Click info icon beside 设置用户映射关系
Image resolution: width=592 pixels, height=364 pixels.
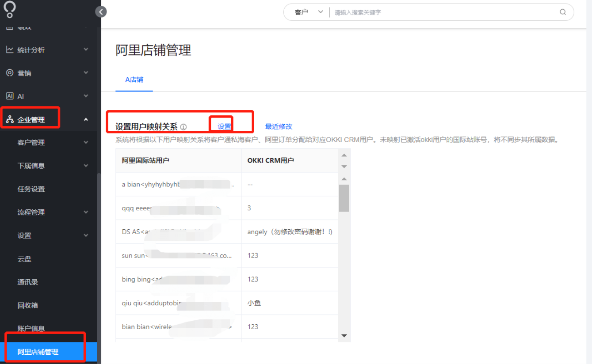183,127
